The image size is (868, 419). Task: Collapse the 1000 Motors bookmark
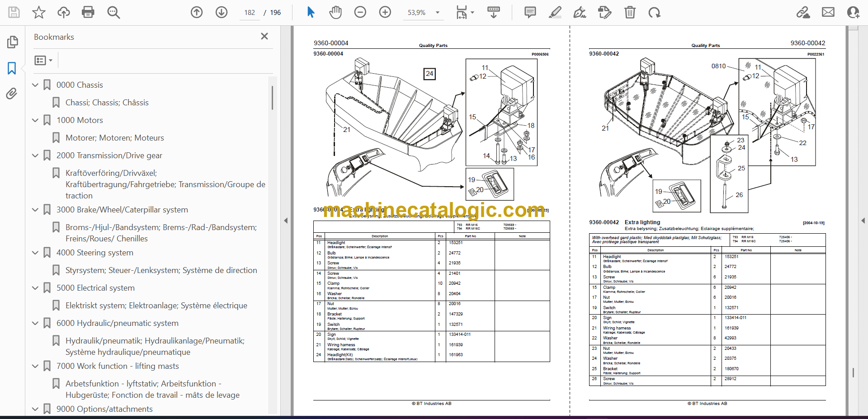(x=35, y=120)
